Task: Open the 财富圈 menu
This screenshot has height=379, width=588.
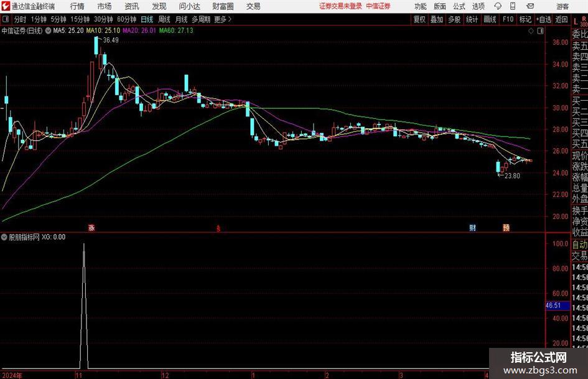Action: tap(223, 6)
